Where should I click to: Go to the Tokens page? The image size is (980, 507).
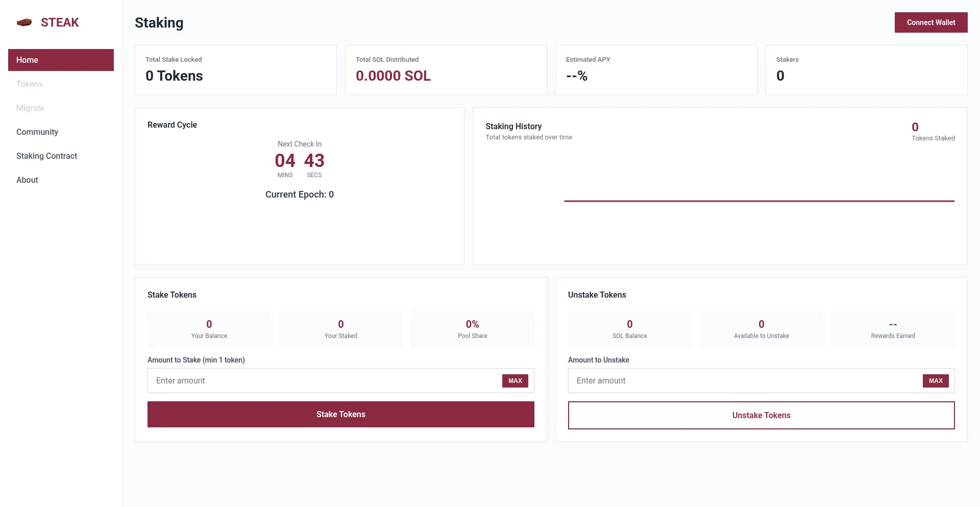pyautogui.click(x=30, y=84)
